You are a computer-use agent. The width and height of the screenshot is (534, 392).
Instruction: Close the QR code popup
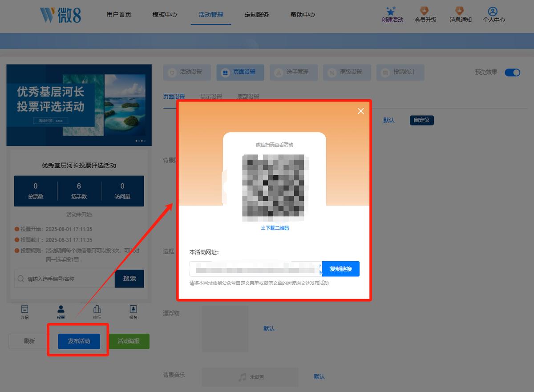pos(361,111)
